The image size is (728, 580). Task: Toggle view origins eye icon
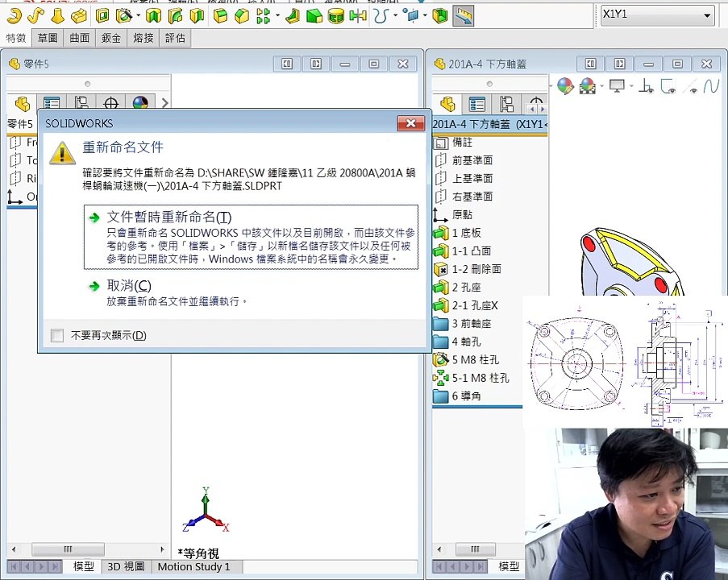tap(646, 86)
